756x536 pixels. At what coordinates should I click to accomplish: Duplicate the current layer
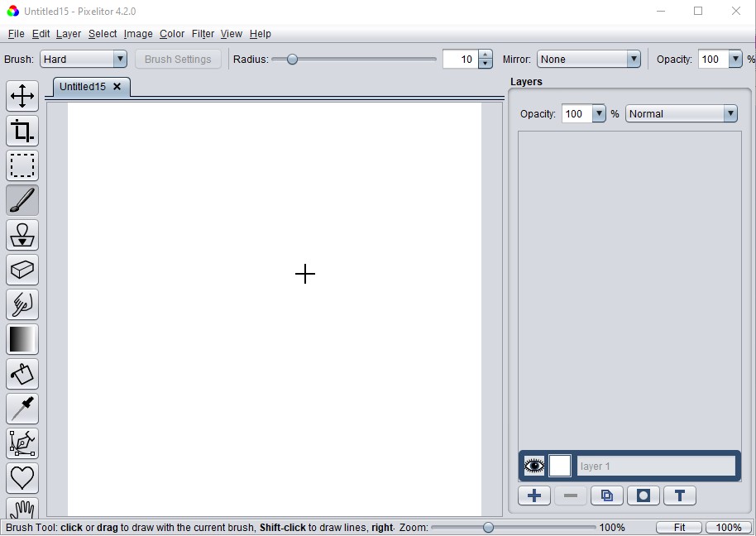[607, 495]
